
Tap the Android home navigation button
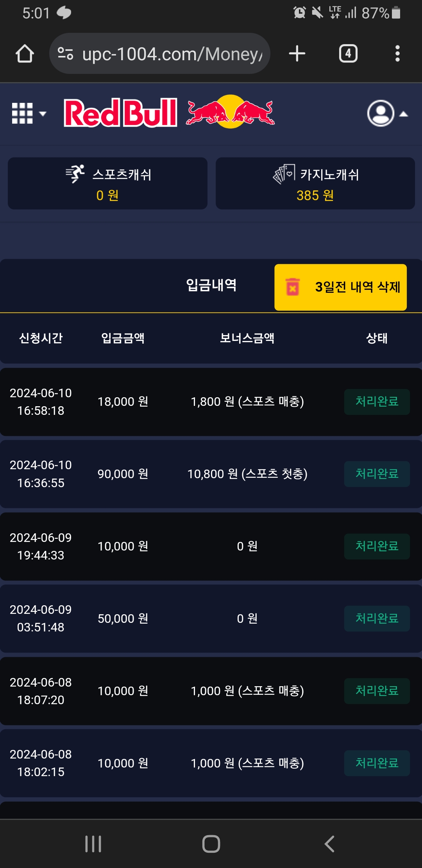(x=211, y=844)
